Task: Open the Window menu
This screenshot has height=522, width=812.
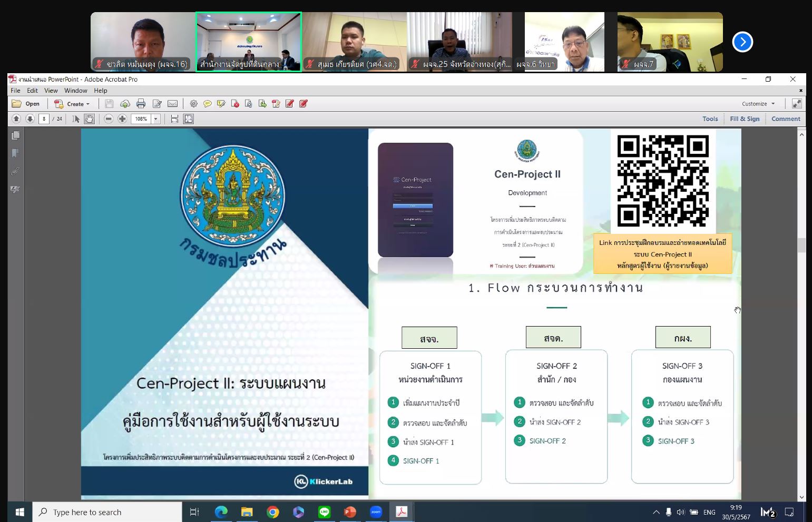Action: [x=76, y=91]
